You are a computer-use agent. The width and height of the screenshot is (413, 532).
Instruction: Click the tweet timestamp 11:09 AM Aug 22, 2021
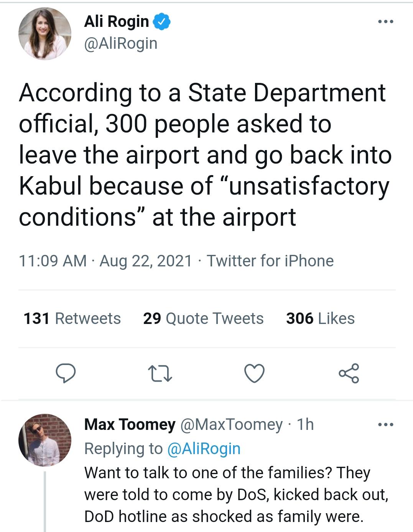[x=105, y=261]
